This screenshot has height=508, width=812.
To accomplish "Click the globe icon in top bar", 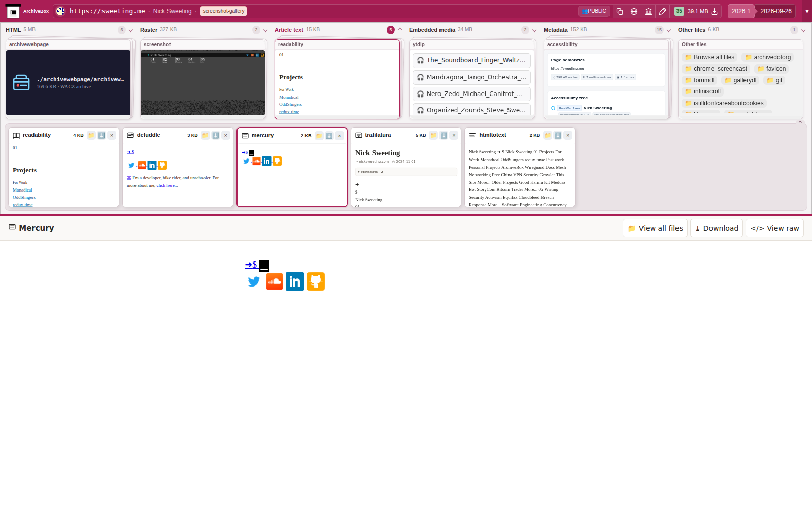I will (x=634, y=11).
